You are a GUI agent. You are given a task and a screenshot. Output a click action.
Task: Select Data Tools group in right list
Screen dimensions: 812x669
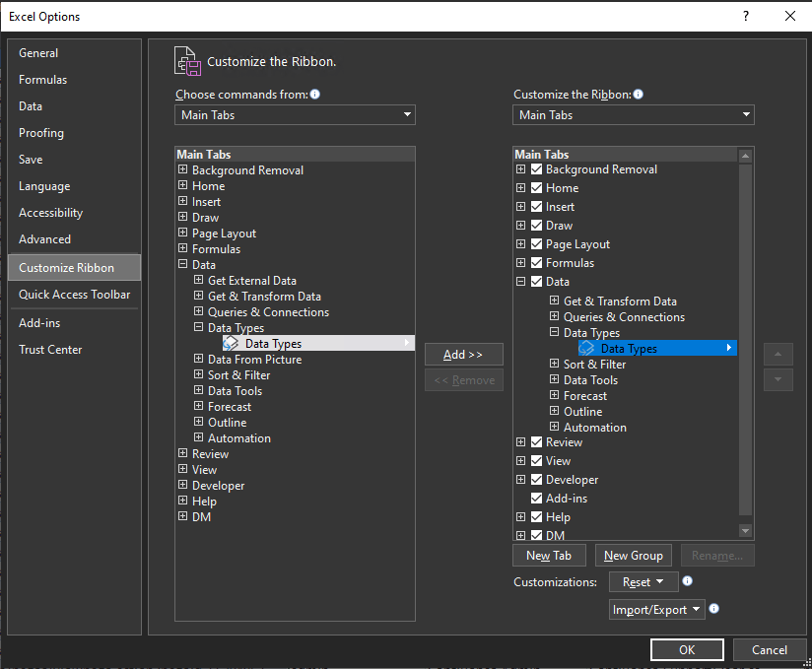point(590,380)
